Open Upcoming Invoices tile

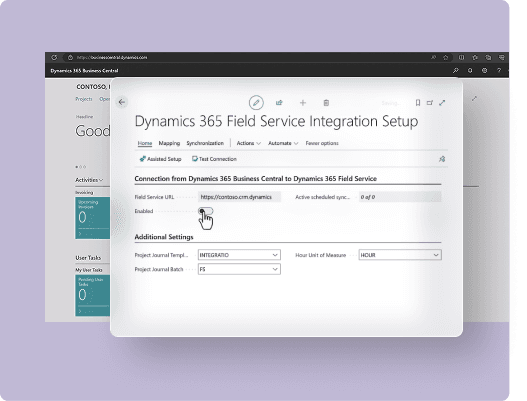[93, 218]
